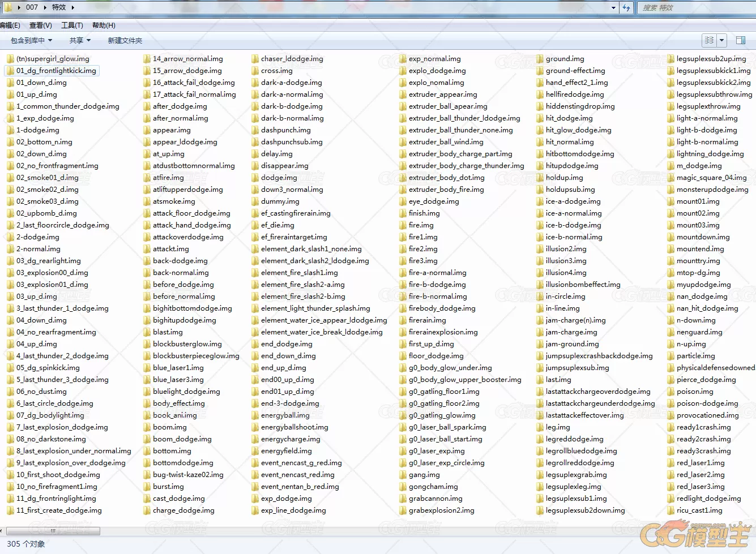Expand the 共享 dropdown
The width and height of the screenshot is (756, 554).
tap(80, 41)
